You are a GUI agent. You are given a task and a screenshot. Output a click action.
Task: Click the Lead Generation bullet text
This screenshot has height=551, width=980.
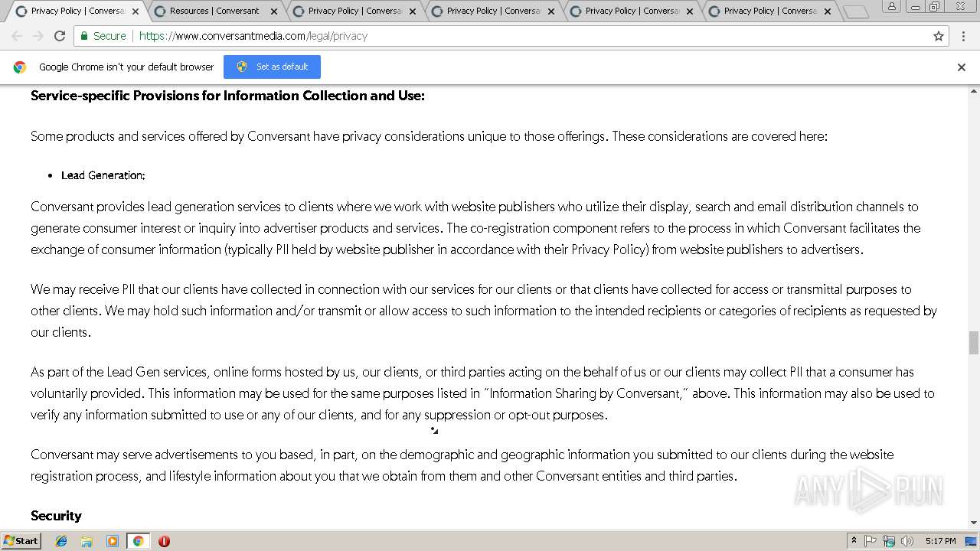(103, 175)
